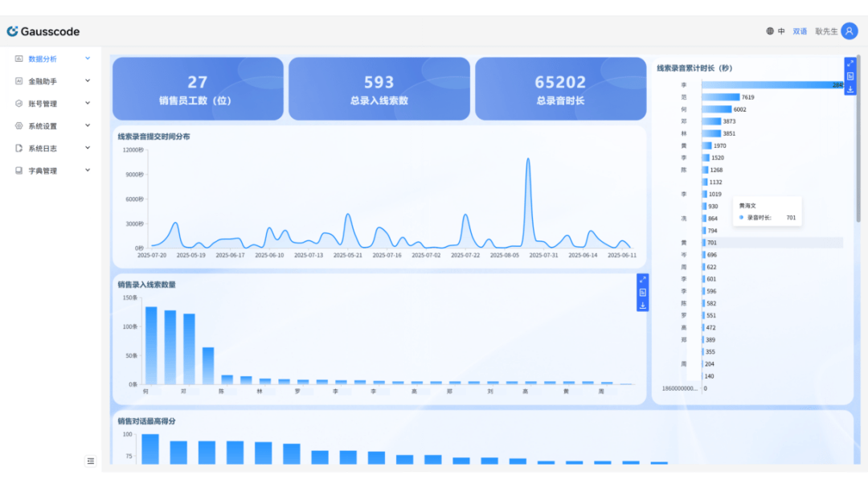The image size is (868, 488).
Task: Open the 系统设置 menu item
Action: [x=43, y=126]
